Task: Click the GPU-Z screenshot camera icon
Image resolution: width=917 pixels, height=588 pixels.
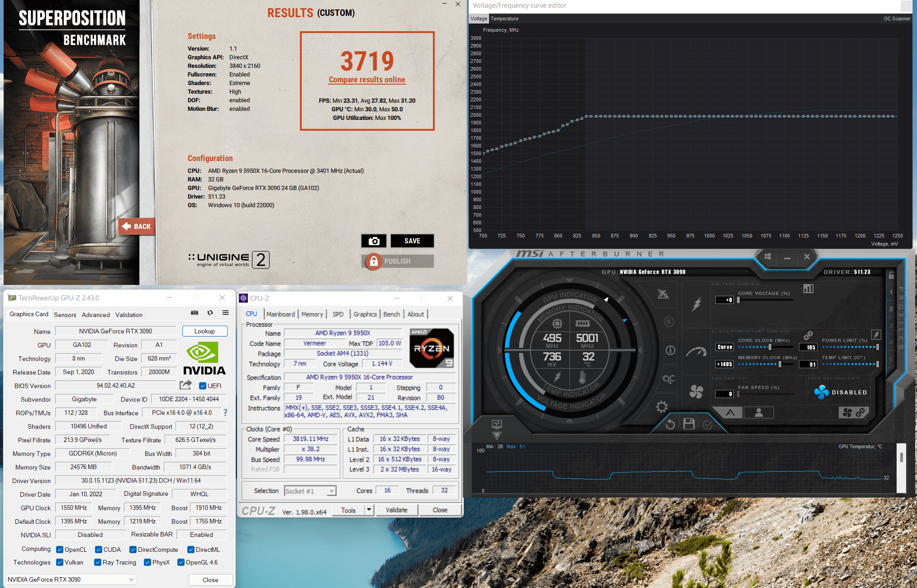Action: click(x=195, y=313)
